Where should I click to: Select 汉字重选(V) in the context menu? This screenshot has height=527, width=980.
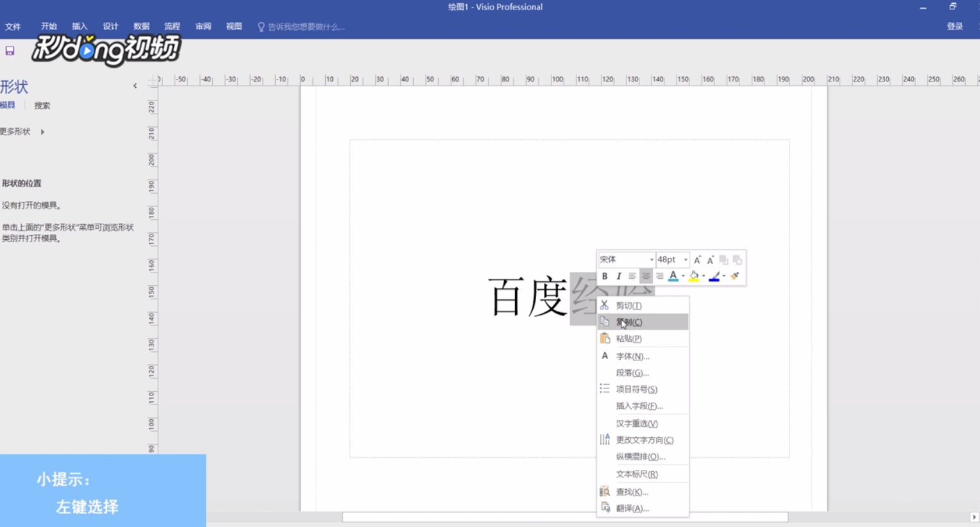click(643, 423)
